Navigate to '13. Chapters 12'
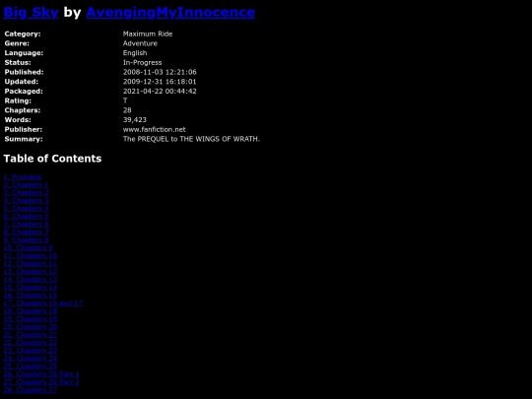Viewport: 532px width, 399px height. 31,272
